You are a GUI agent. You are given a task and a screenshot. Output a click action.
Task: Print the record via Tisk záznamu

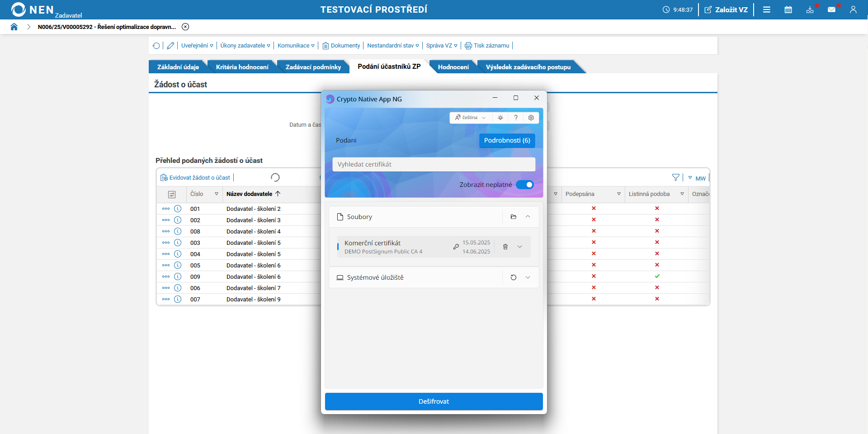487,46
